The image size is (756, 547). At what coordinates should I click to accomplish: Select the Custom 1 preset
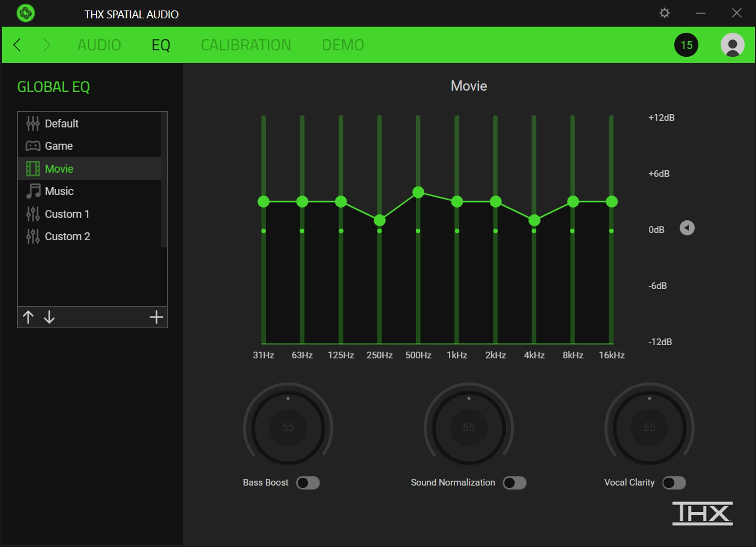pos(89,214)
